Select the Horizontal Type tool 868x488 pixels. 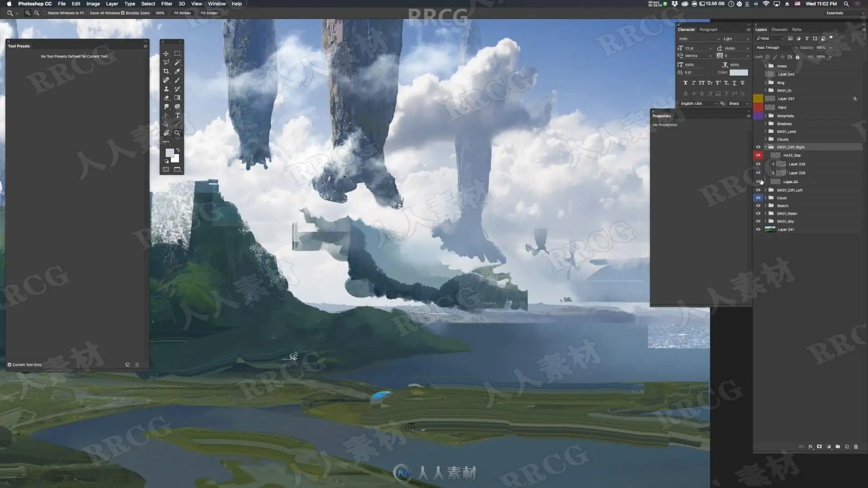pos(177,115)
